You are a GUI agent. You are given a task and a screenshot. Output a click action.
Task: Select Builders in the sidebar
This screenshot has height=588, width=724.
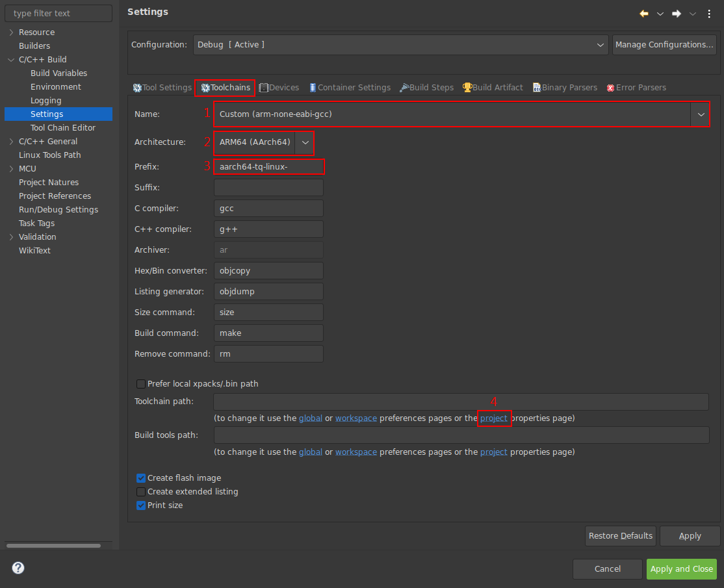[x=34, y=45]
